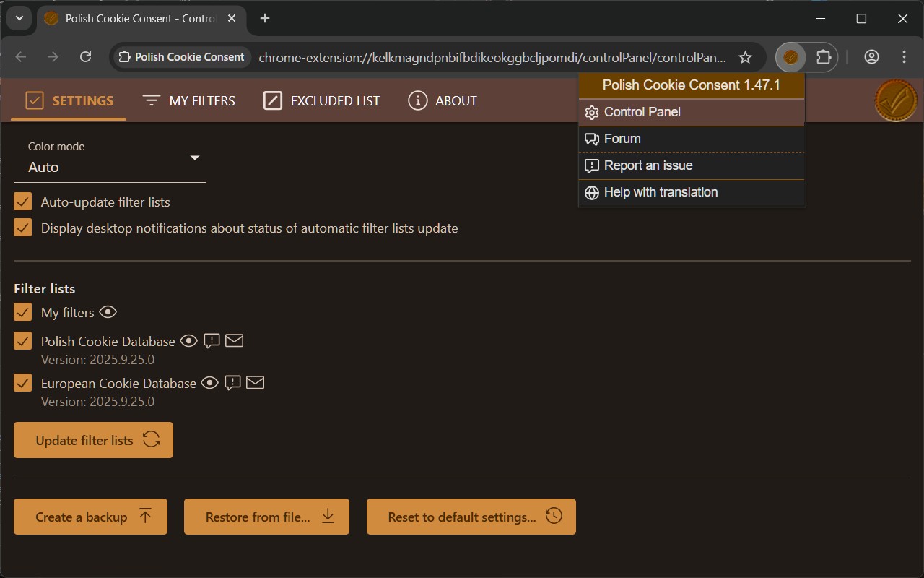Uncheck the My filters checkbox

tap(23, 312)
